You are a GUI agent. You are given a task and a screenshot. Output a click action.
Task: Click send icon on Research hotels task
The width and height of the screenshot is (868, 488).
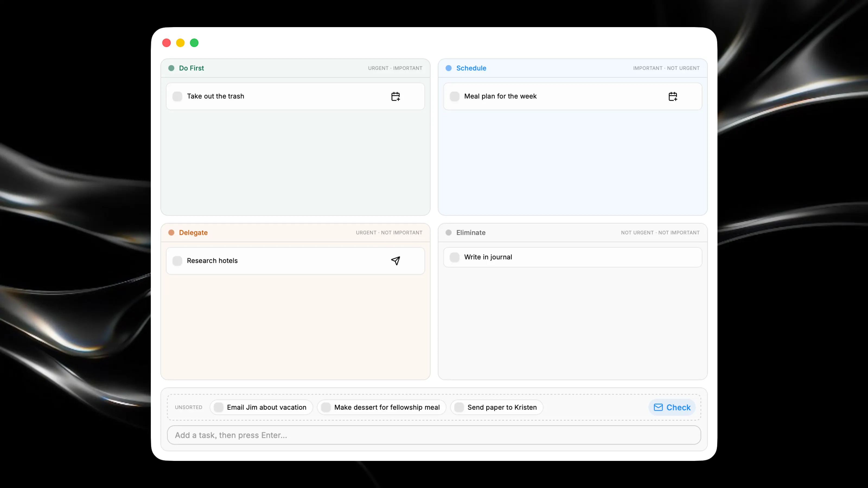[x=395, y=261]
